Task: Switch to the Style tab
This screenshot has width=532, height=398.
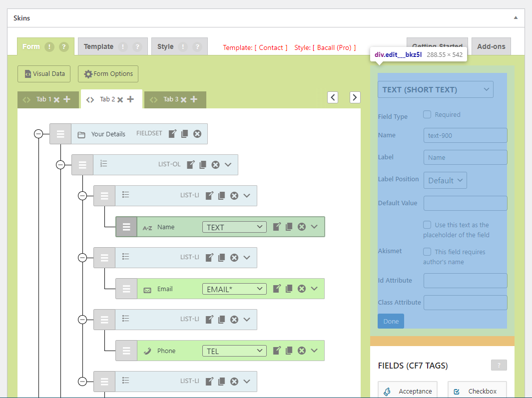Action: pos(165,46)
